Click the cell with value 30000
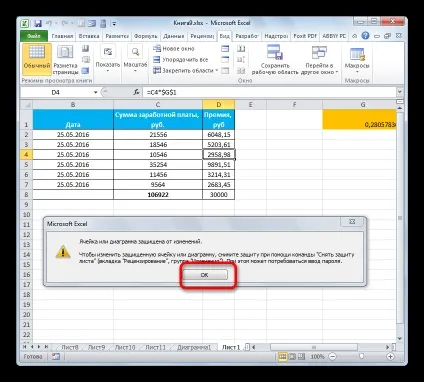Image resolution: width=424 pixels, height=382 pixels. 218,195
